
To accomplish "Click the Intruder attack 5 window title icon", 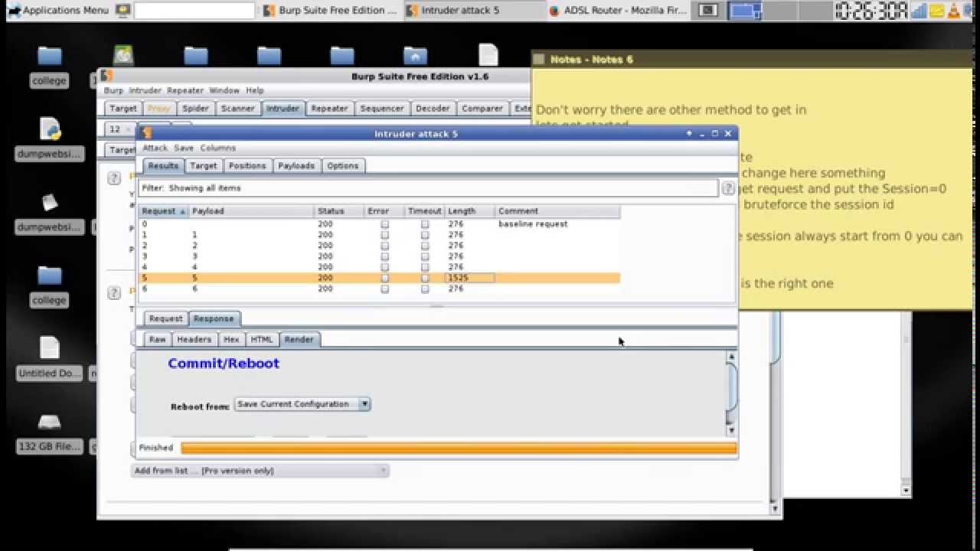I will click(147, 133).
